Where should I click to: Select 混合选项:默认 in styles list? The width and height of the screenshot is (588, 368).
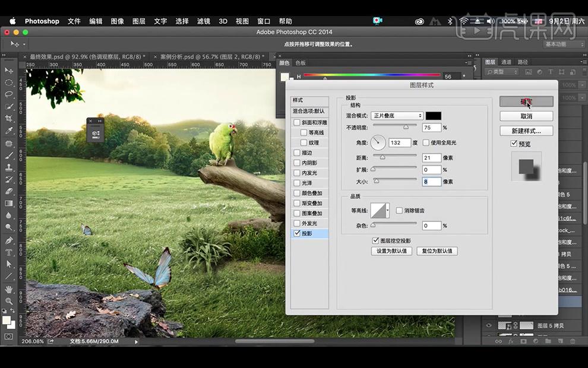[310, 112]
